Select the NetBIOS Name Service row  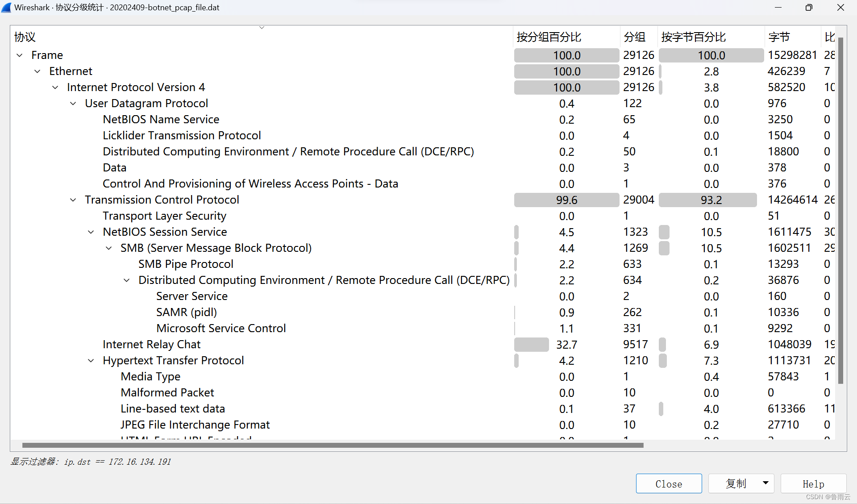coord(423,120)
